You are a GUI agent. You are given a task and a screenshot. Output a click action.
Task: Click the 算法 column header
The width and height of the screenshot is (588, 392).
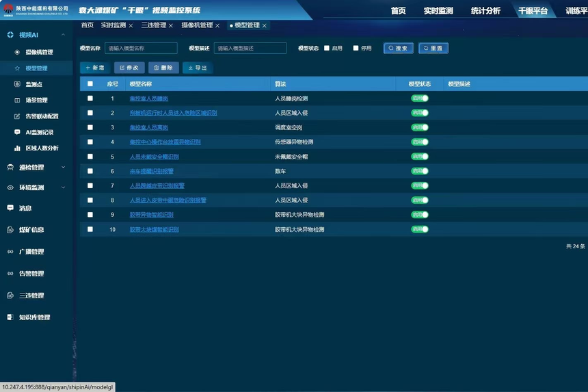[280, 84]
